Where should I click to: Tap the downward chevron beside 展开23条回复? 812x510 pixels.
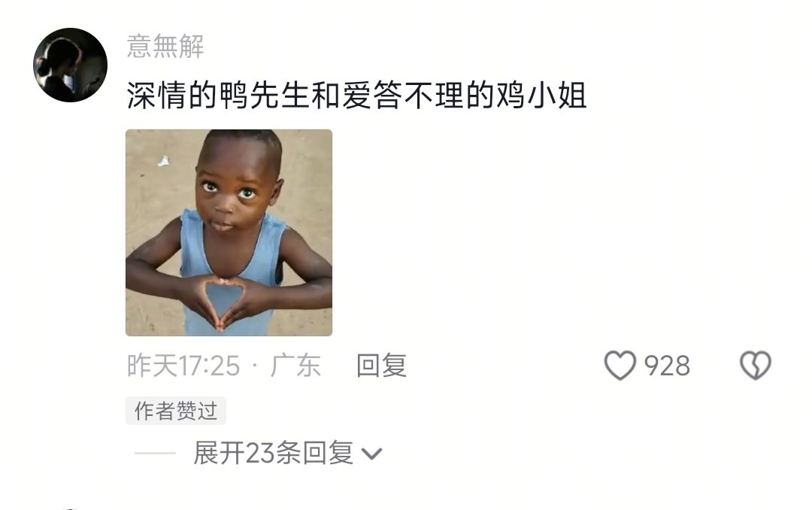point(371,454)
